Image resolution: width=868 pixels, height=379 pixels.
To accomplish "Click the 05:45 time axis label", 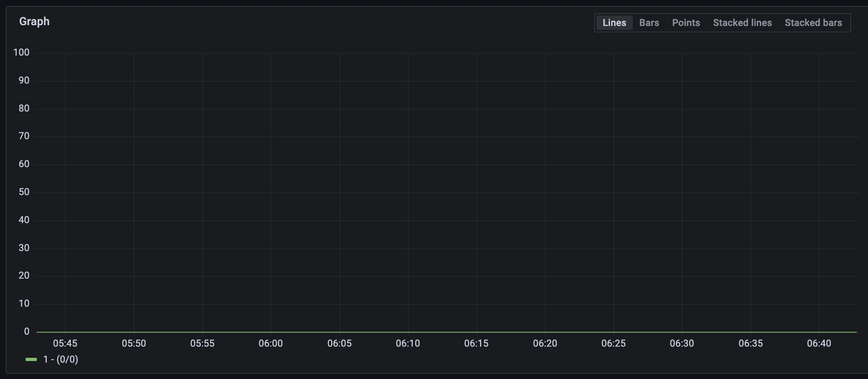I will tap(66, 343).
